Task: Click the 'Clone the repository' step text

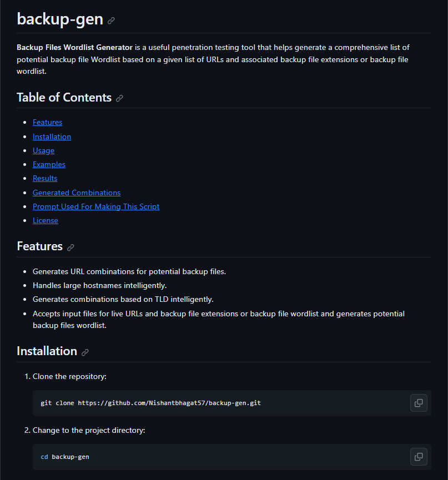Action: (69, 377)
